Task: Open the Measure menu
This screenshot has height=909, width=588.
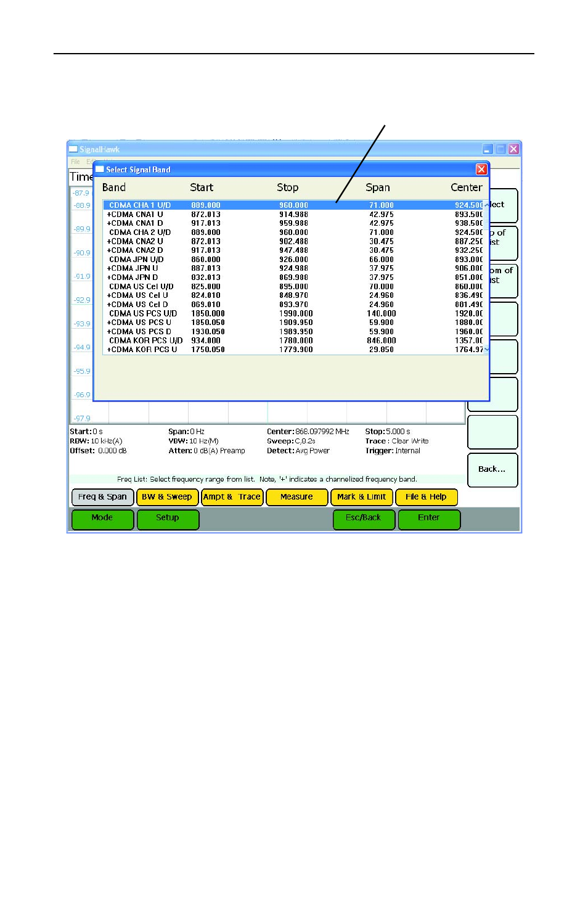Action: point(296,497)
